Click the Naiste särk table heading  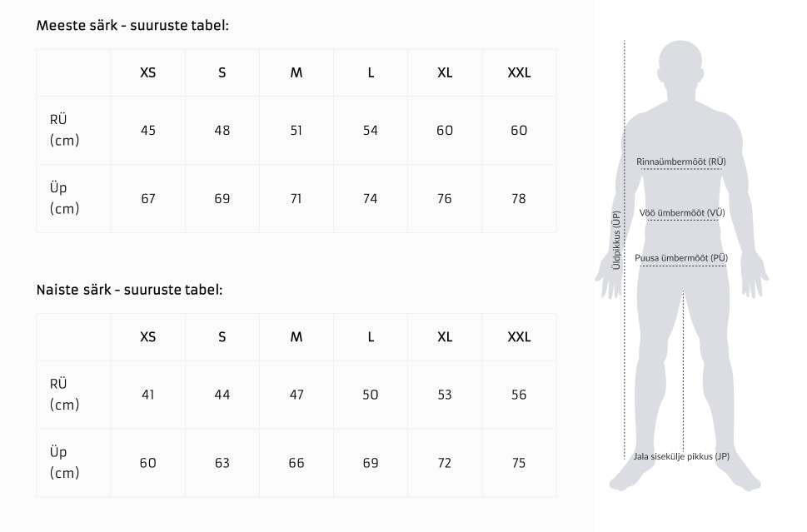coord(129,290)
